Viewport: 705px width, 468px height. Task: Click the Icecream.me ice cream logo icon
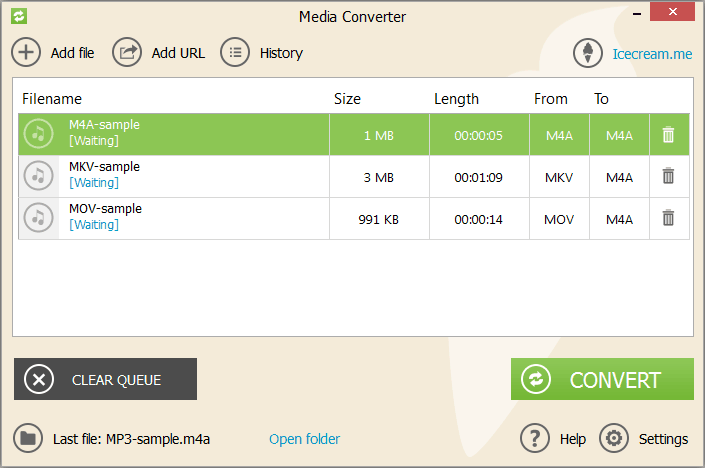click(588, 53)
